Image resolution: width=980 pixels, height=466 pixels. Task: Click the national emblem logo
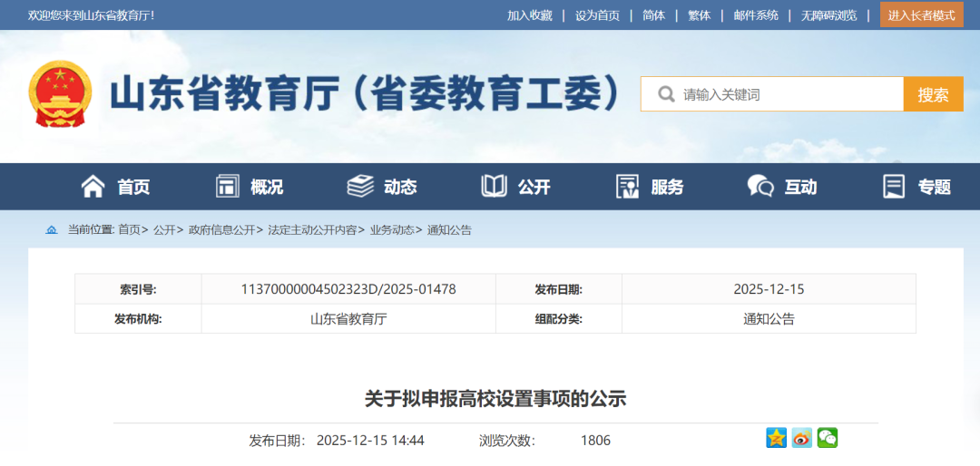coord(60,94)
